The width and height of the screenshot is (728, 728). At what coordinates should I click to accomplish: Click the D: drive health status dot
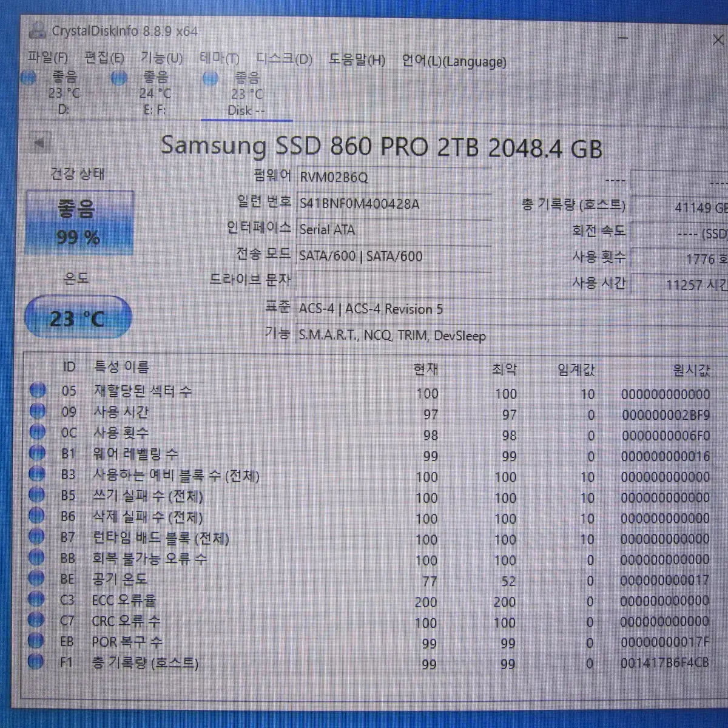point(29,77)
